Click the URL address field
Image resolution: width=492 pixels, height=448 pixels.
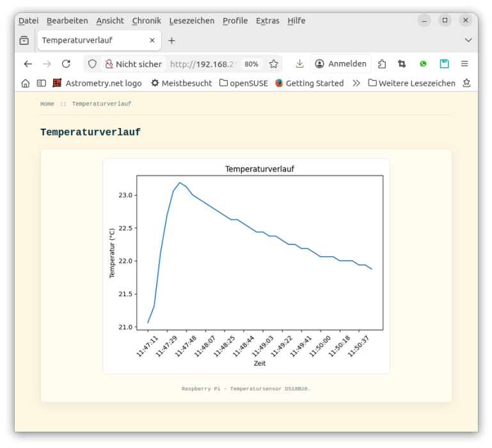pyautogui.click(x=203, y=64)
